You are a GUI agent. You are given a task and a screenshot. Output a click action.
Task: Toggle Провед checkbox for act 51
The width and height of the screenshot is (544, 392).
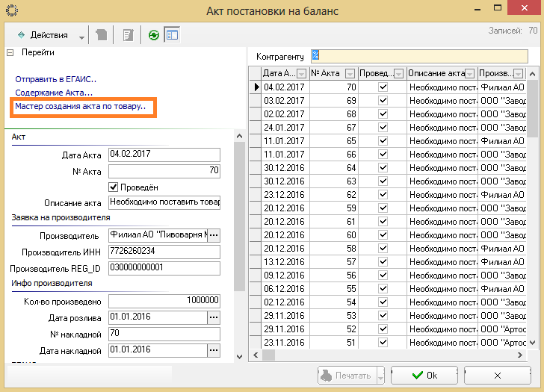[383, 343]
